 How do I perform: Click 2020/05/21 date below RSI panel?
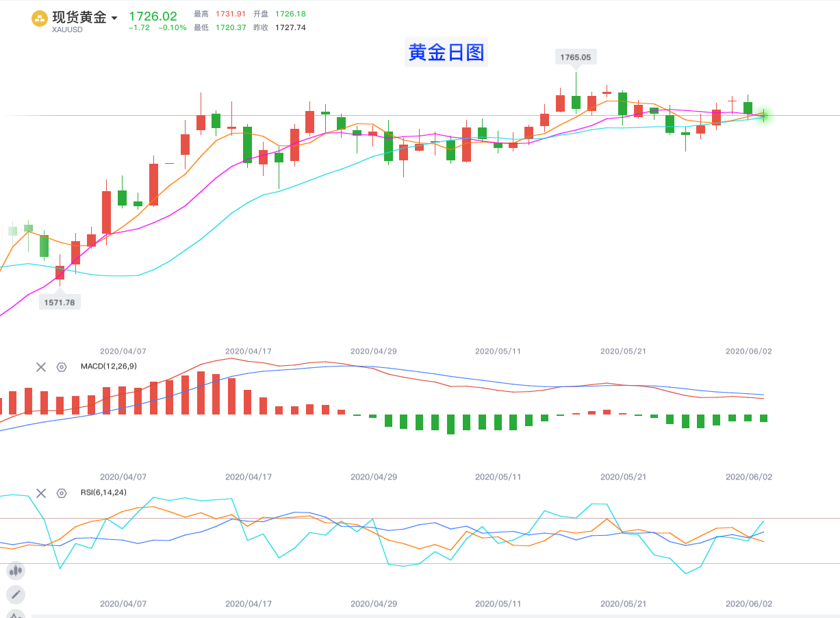[x=624, y=604]
